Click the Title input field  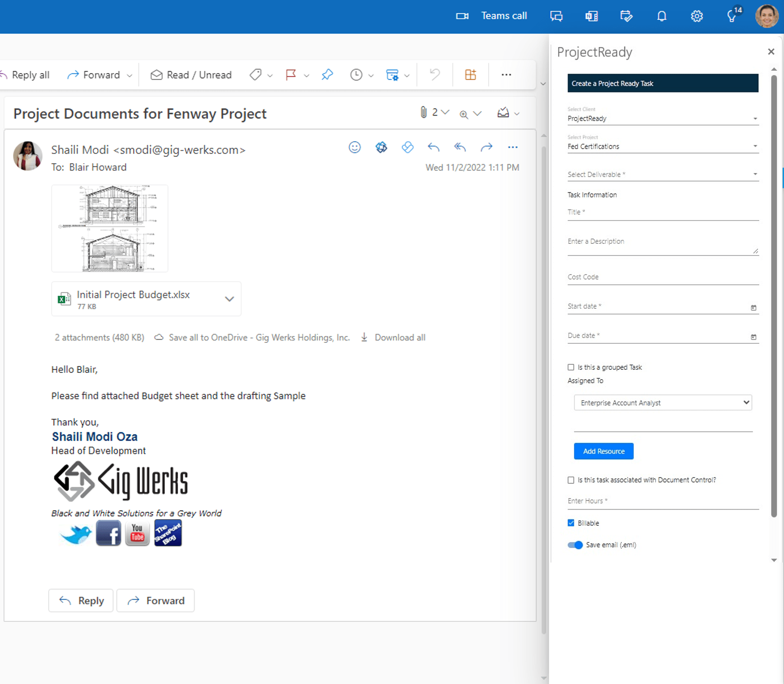(x=663, y=212)
